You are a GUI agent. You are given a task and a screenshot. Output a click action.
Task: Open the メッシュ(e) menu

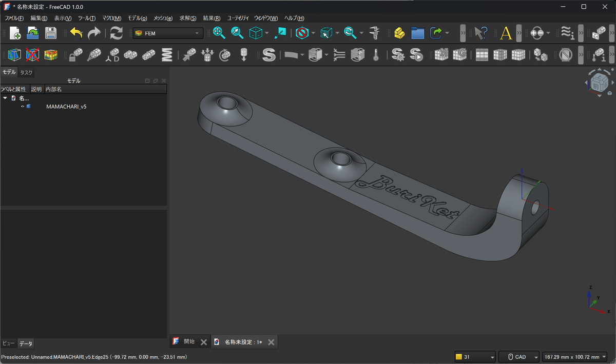163,18
